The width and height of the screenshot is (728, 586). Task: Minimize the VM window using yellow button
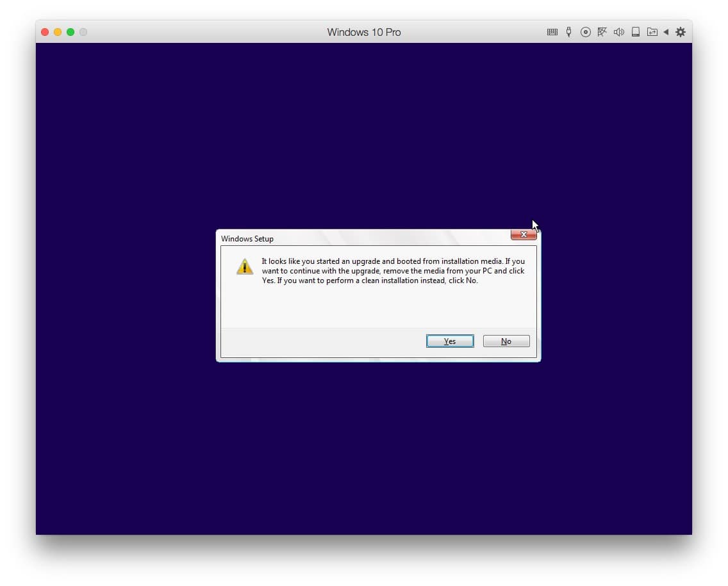[x=58, y=32]
